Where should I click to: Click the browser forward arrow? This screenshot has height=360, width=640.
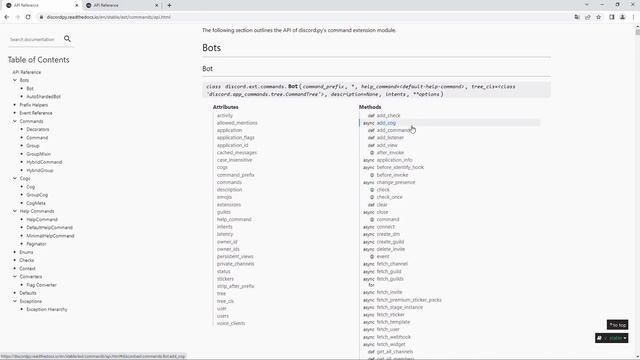click(x=17, y=17)
